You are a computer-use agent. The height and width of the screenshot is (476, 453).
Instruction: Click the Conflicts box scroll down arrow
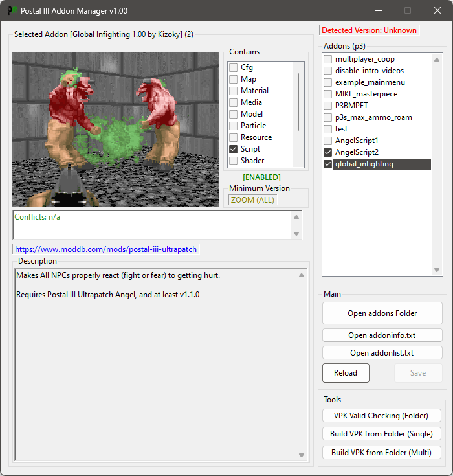tap(296, 234)
